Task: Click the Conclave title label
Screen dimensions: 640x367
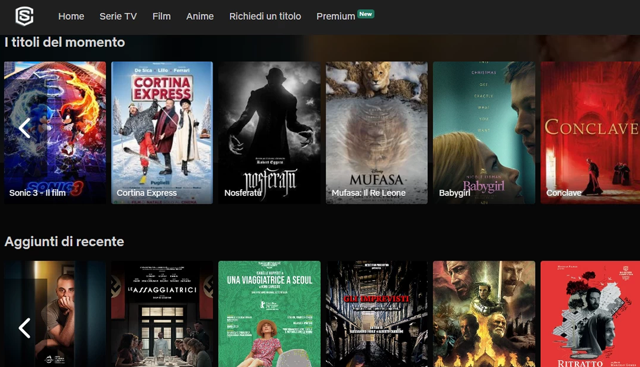Action: [x=564, y=193]
